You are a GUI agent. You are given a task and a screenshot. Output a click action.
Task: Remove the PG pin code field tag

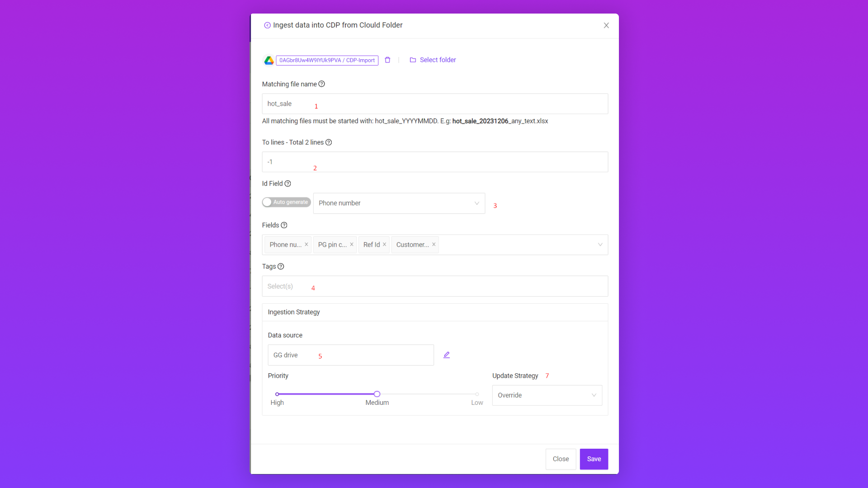pyautogui.click(x=352, y=244)
